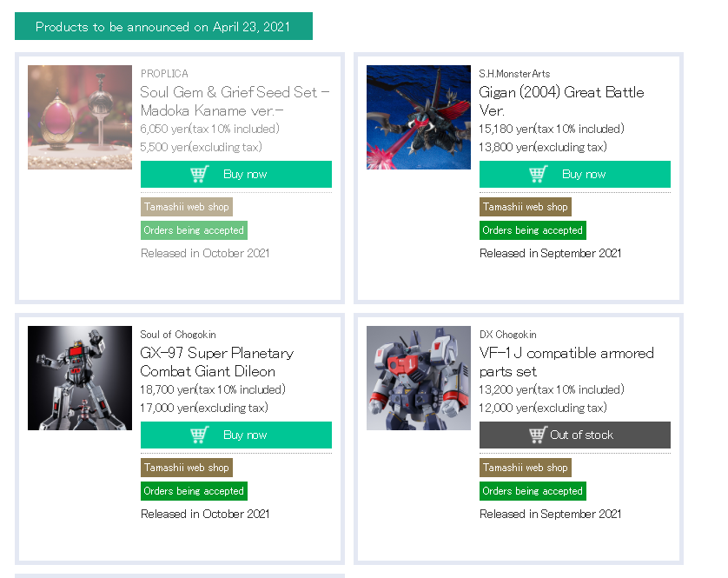Click Tamashii web shop tag under Gigan
Screen dimensions: 728x578
525,207
